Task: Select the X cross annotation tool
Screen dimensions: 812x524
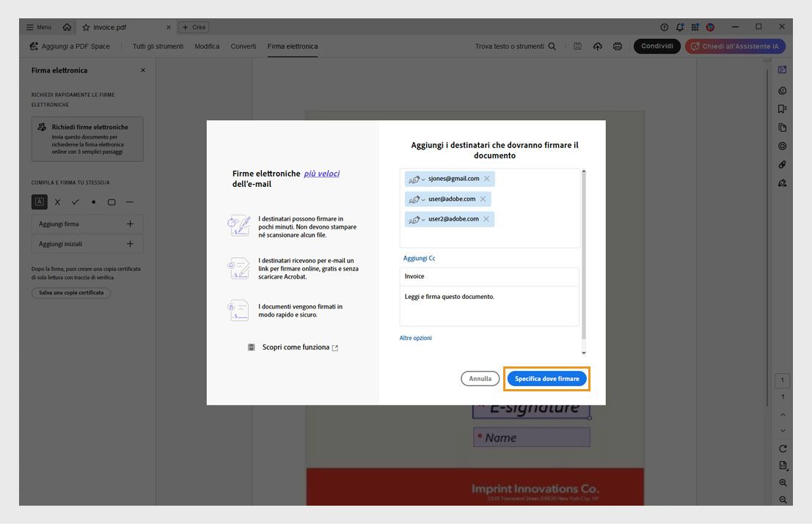Action: pos(57,202)
